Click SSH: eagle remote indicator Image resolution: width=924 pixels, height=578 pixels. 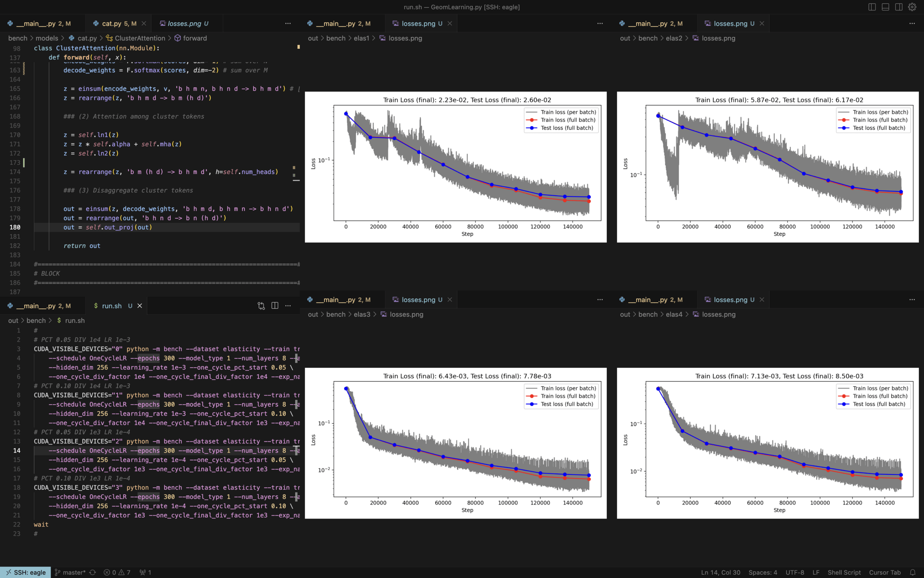(x=26, y=572)
